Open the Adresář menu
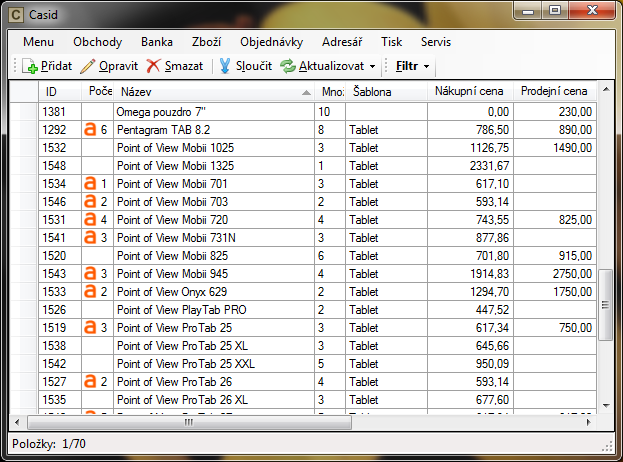 [x=342, y=42]
